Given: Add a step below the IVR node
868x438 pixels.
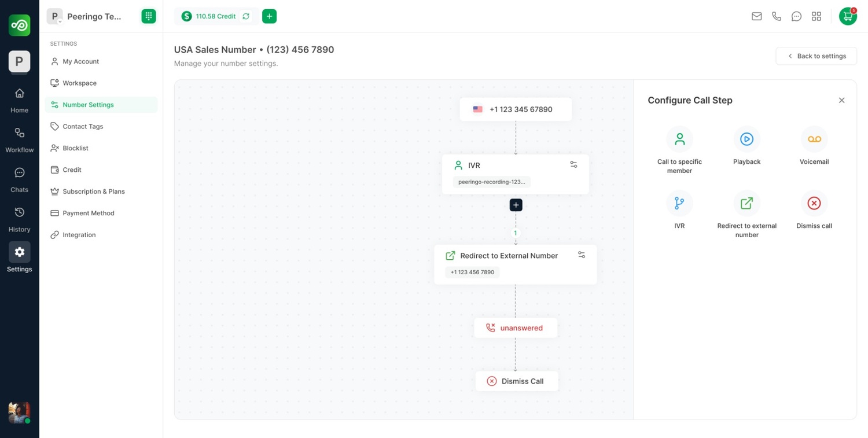Looking at the screenshot, I should click(x=516, y=205).
